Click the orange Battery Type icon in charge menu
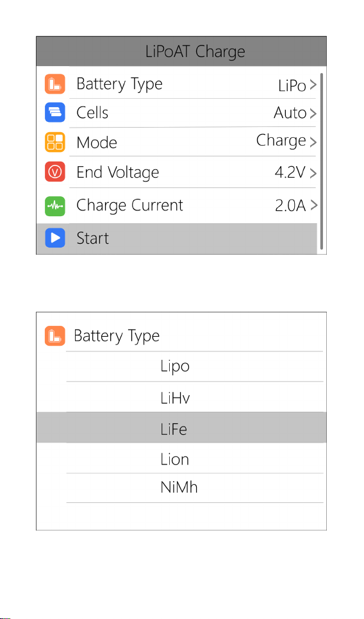Screen dimensions: 364x619 click(55, 83)
